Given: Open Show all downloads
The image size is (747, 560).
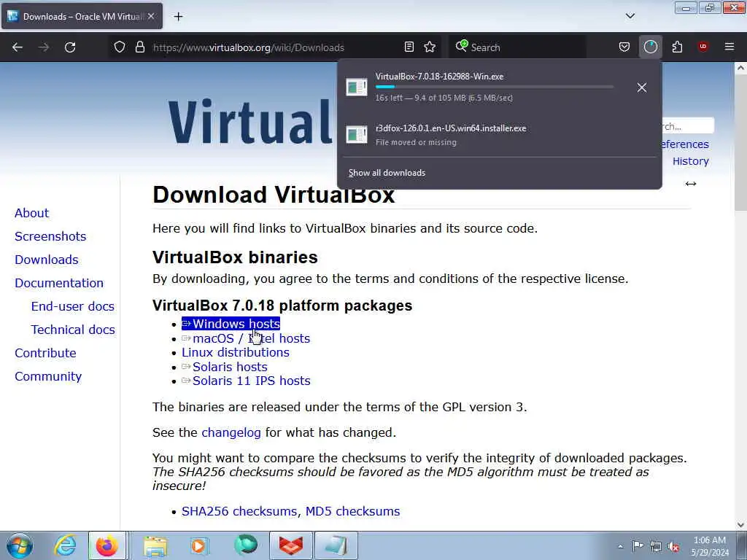Looking at the screenshot, I should pyautogui.click(x=387, y=173).
